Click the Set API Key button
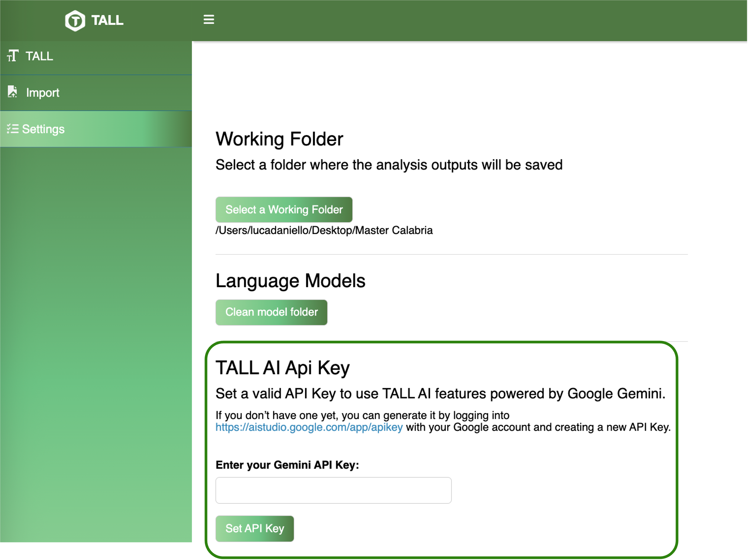Viewport: 748px width, 560px height. (x=255, y=529)
